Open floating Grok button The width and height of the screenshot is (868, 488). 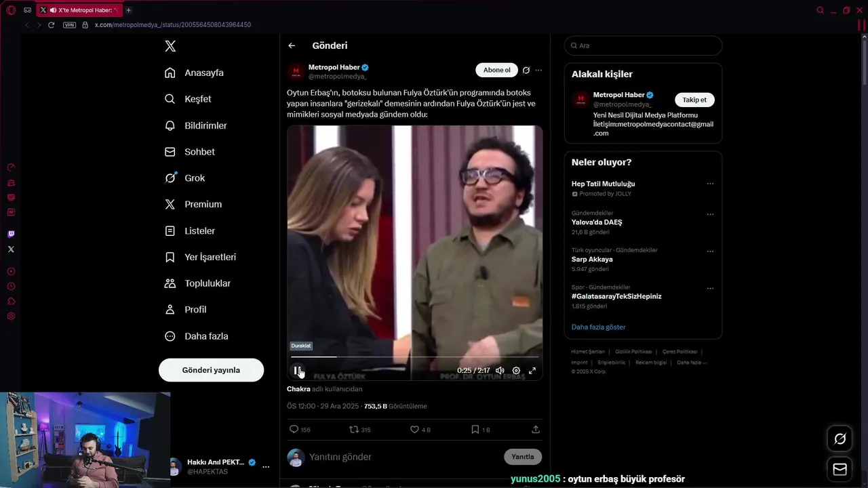(x=840, y=439)
